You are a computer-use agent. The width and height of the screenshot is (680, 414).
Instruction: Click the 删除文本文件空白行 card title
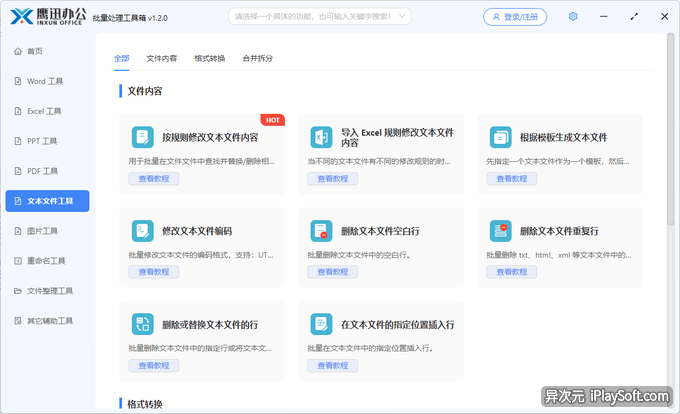tap(380, 231)
